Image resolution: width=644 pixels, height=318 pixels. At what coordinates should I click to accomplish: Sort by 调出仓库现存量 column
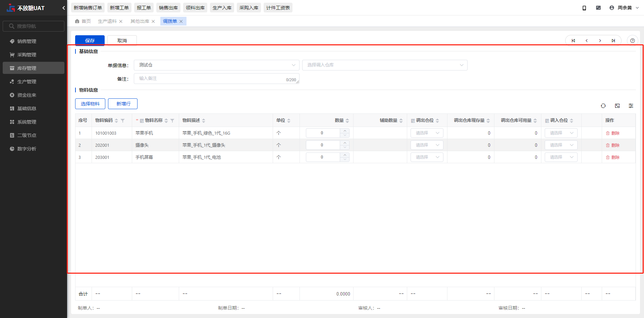[488, 121]
